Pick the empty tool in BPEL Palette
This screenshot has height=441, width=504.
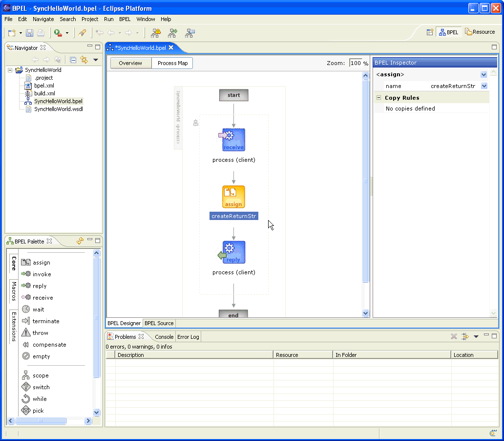(36, 356)
